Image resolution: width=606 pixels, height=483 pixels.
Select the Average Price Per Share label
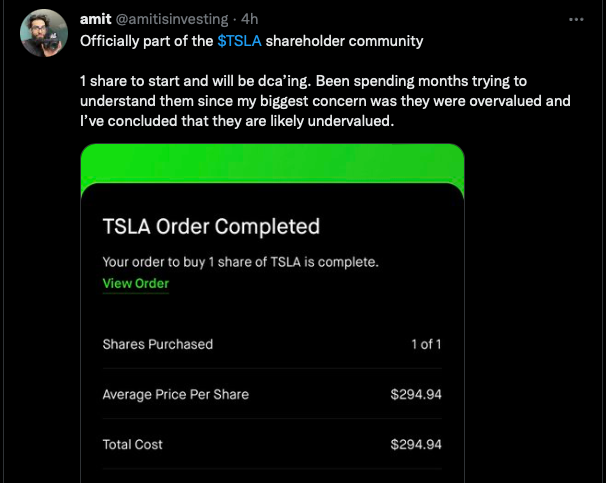[x=175, y=394]
